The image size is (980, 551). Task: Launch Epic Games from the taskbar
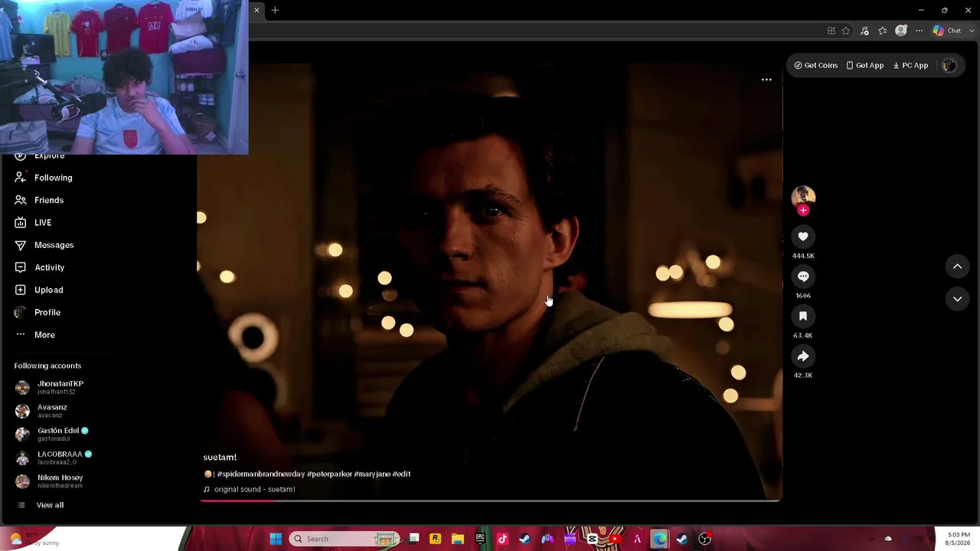tap(480, 539)
